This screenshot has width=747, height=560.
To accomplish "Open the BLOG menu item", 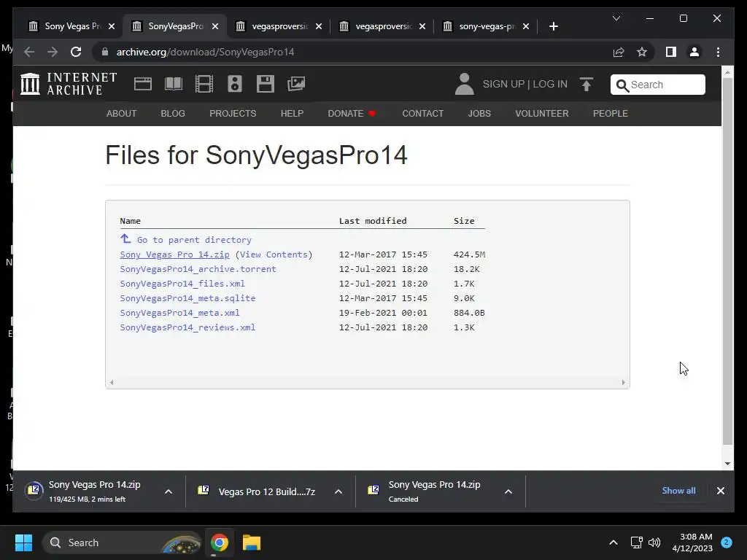I will tap(172, 113).
